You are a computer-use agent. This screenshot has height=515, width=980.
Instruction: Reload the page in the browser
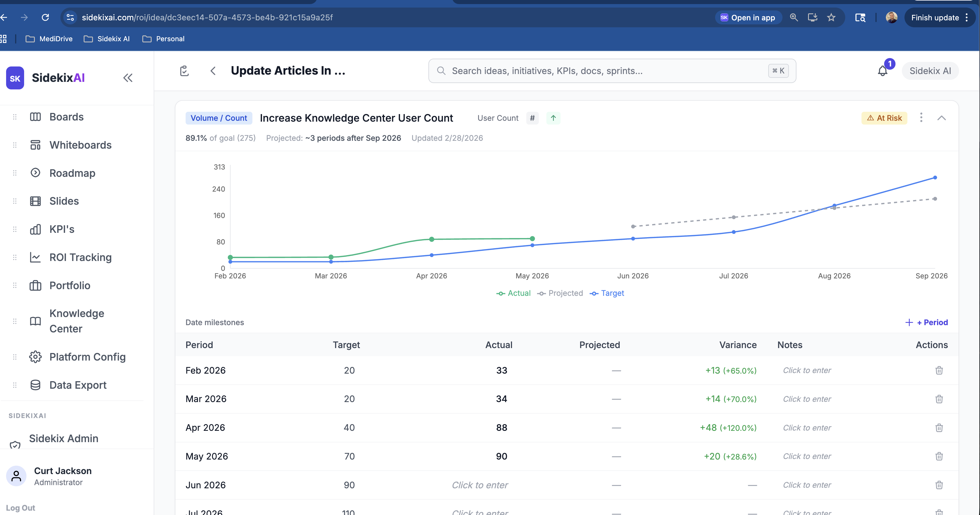(45, 17)
